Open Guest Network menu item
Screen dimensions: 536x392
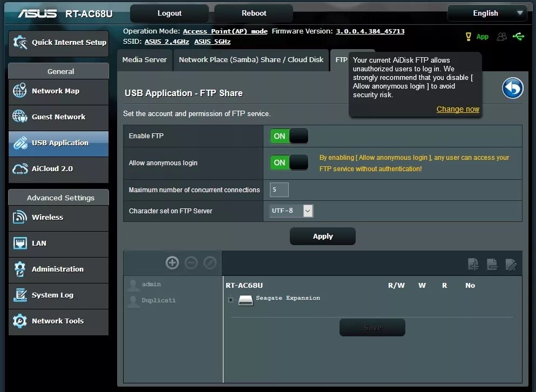pyautogui.click(x=58, y=117)
